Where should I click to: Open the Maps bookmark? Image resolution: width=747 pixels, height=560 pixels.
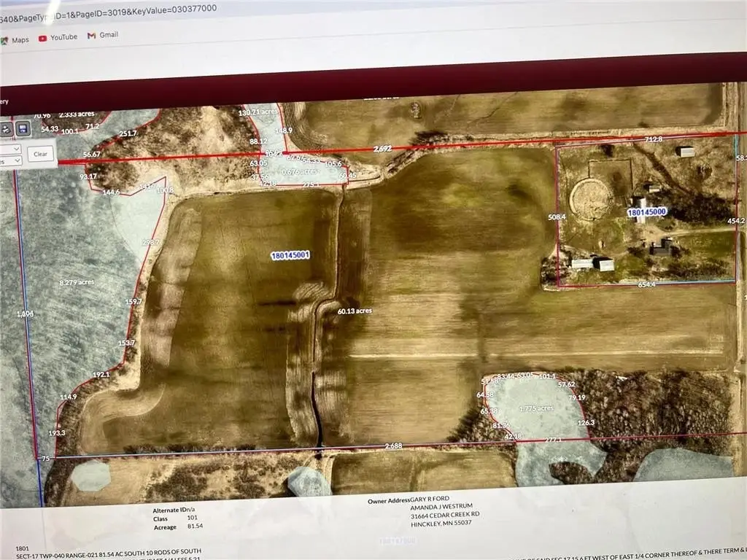tap(15, 39)
